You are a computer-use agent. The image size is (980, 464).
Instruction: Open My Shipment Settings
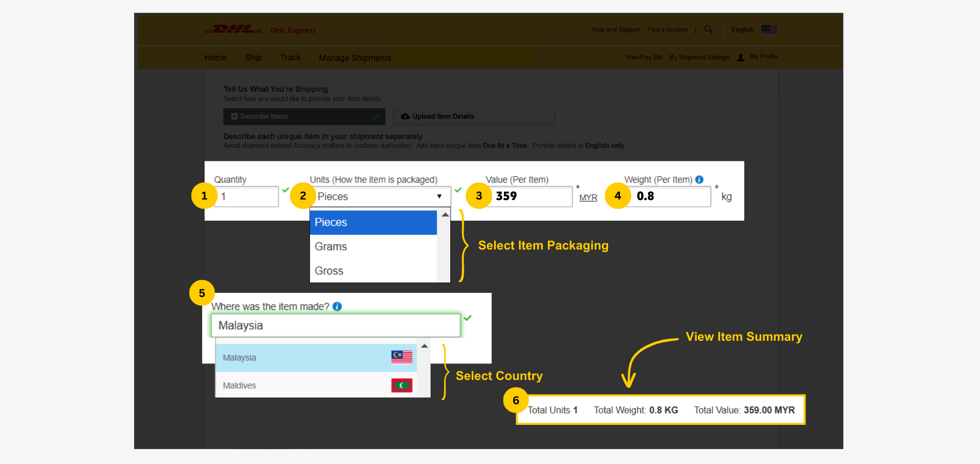click(699, 57)
